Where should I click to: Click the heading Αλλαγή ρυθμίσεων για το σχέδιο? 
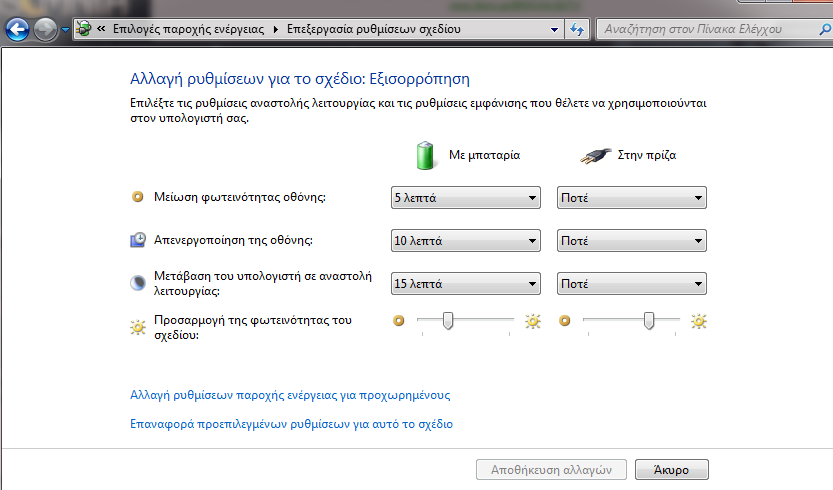pyautogui.click(x=300, y=79)
